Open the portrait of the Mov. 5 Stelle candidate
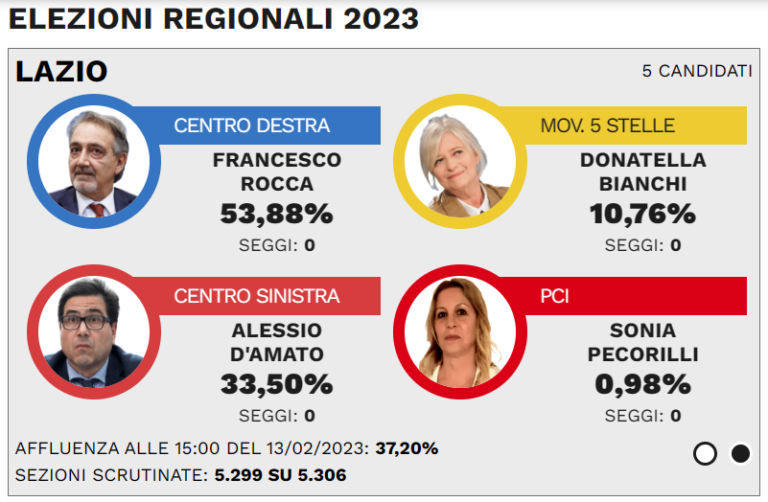 460,162
